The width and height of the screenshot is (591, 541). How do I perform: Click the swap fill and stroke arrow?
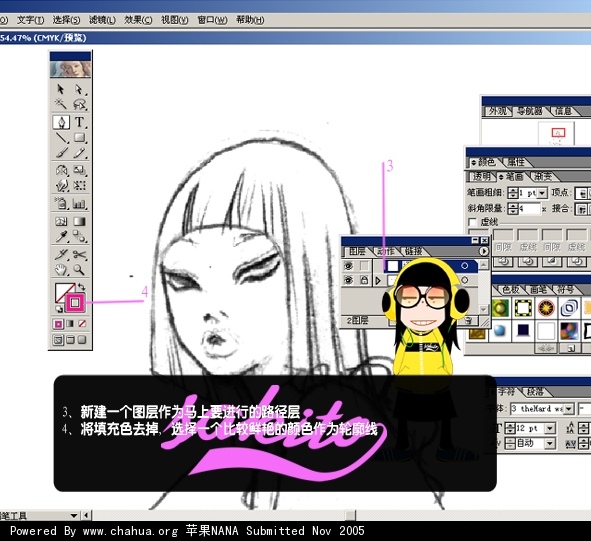pyautogui.click(x=81, y=287)
